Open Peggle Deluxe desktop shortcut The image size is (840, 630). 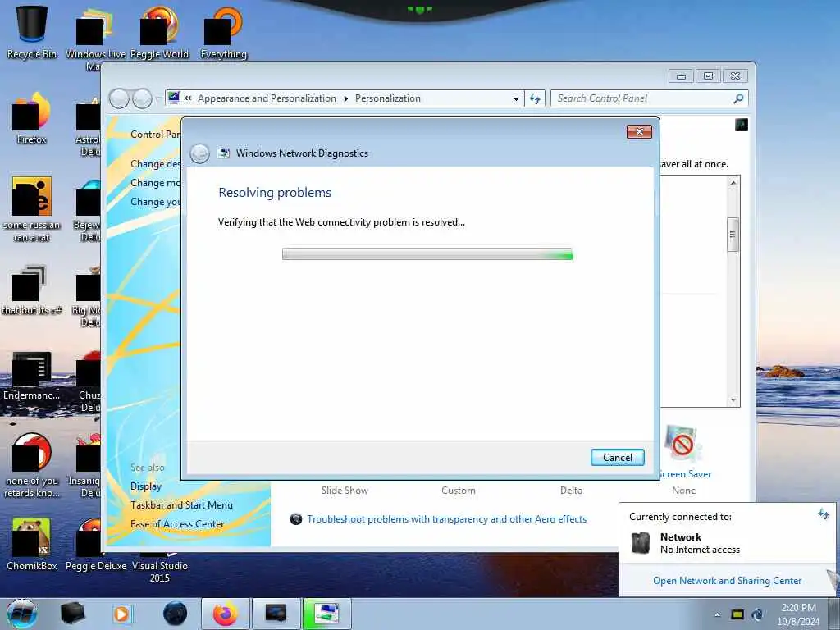click(95, 545)
